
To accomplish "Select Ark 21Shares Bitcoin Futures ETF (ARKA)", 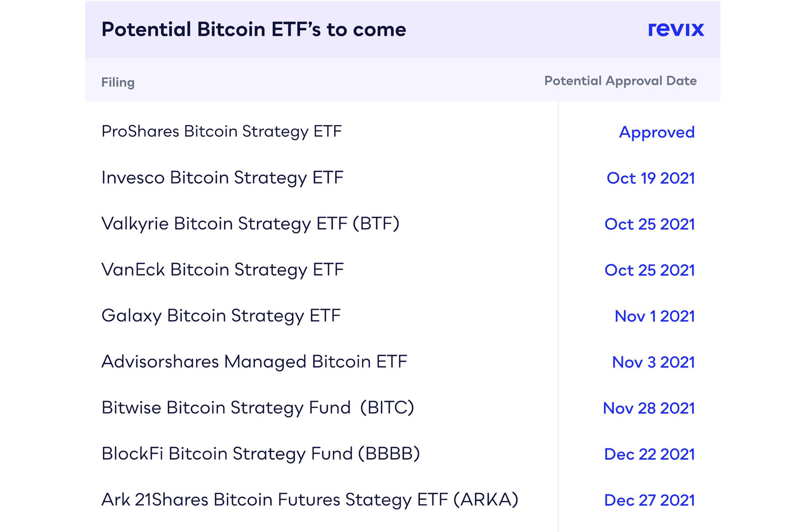I will 310,500.
